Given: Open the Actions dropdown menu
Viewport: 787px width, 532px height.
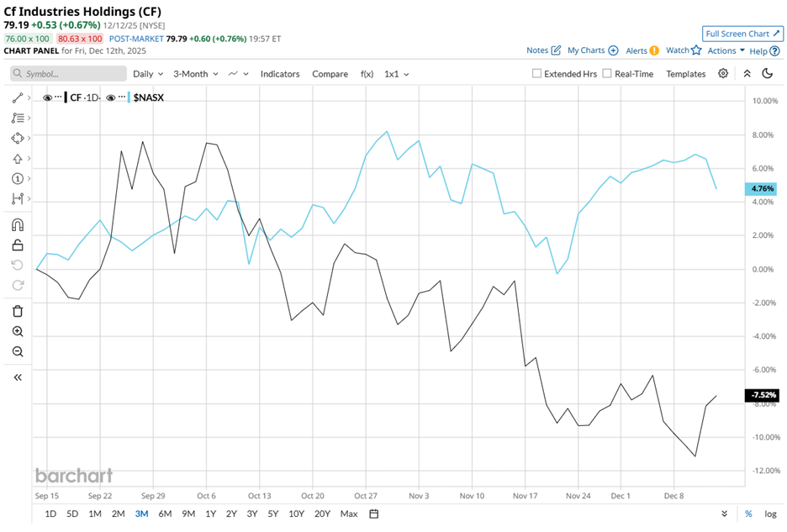Looking at the screenshot, I should coord(726,50).
